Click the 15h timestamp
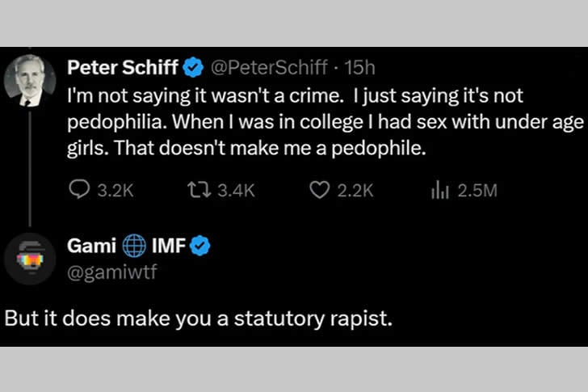This screenshot has height=392, width=588. pyautogui.click(x=360, y=65)
